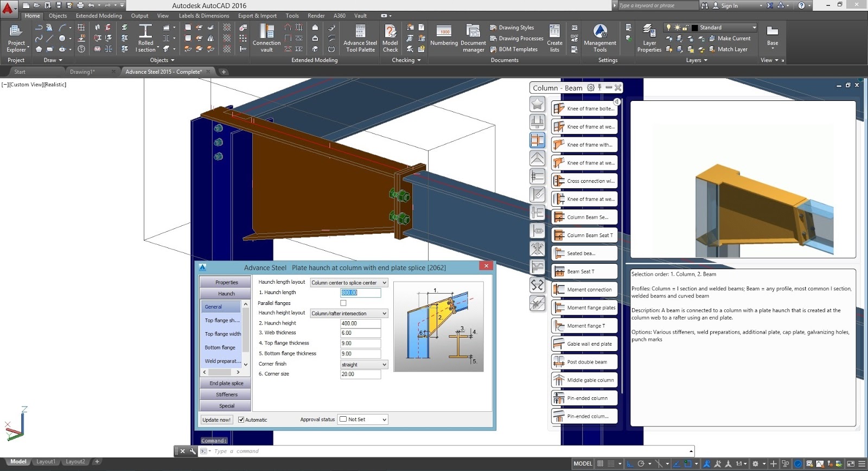
Task: Run the Model Check tool
Action: click(x=390, y=38)
